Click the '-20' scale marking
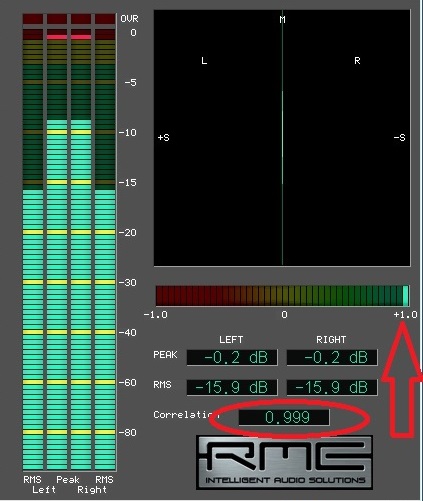Viewport: 423px width, 501px height. 128,233
